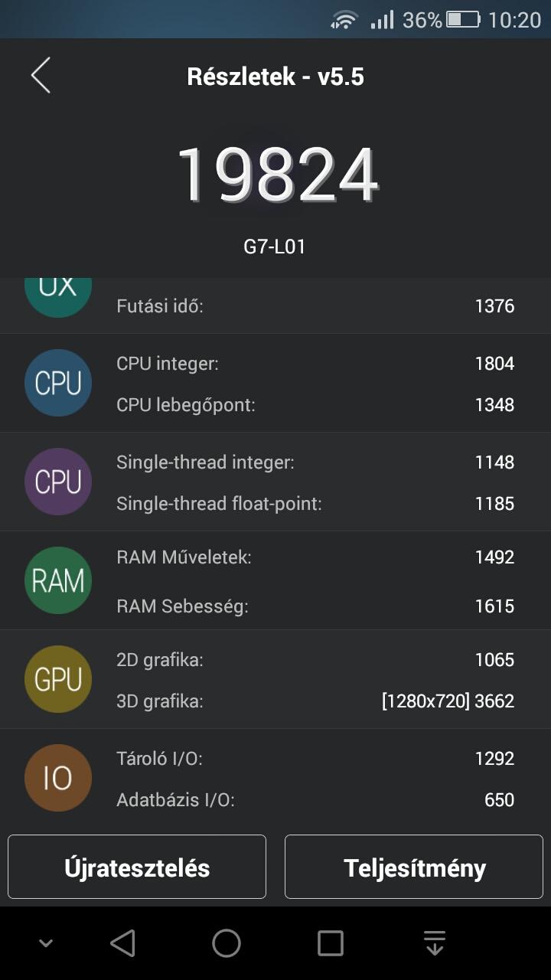The image size is (551, 980).
Task: Tap the green RAM icon
Action: tap(58, 580)
